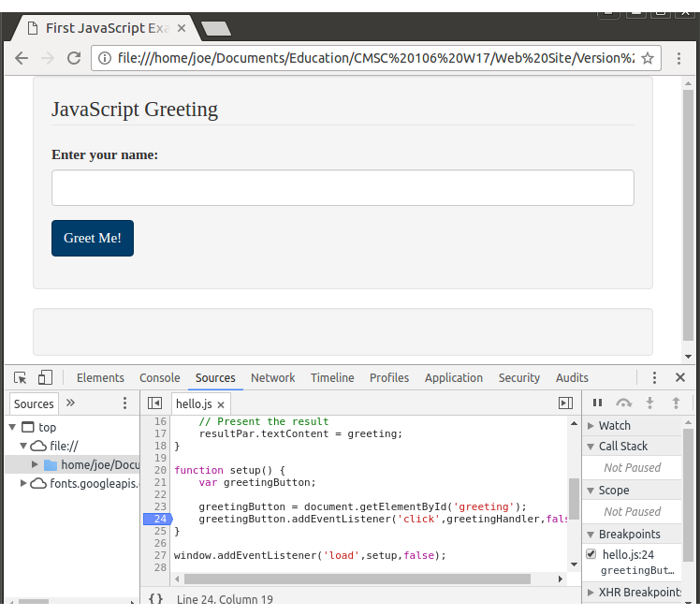Add breakpoint at line number 17
Image resolution: width=700 pixels, height=616 pixels.
[160, 433]
